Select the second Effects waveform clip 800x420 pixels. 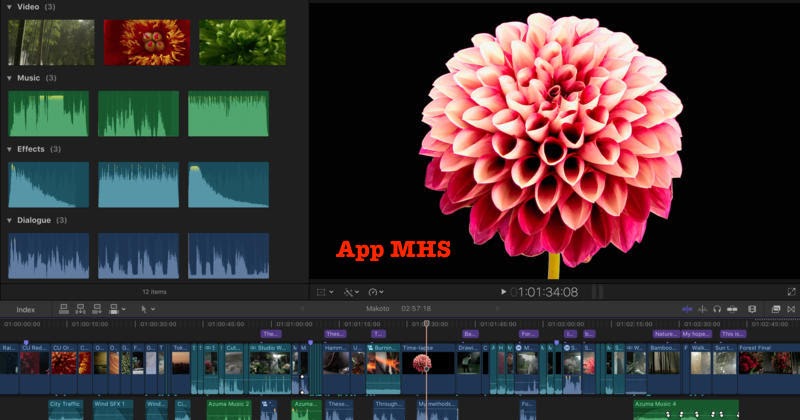(139, 185)
